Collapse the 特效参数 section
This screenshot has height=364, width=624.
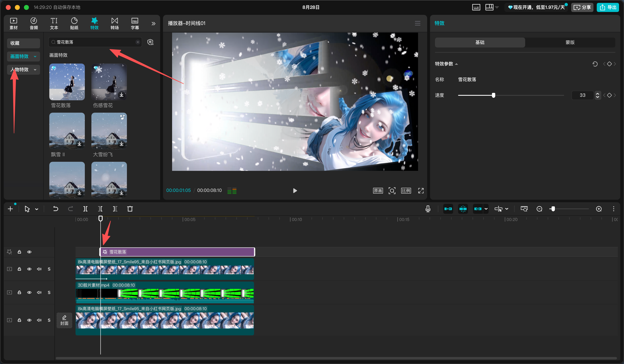point(456,64)
